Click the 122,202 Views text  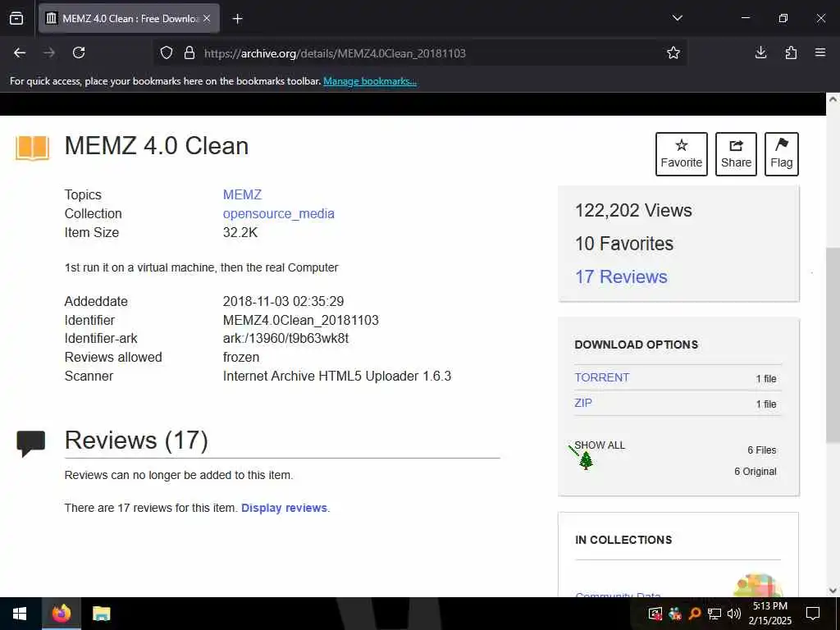[x=633, y=210]
